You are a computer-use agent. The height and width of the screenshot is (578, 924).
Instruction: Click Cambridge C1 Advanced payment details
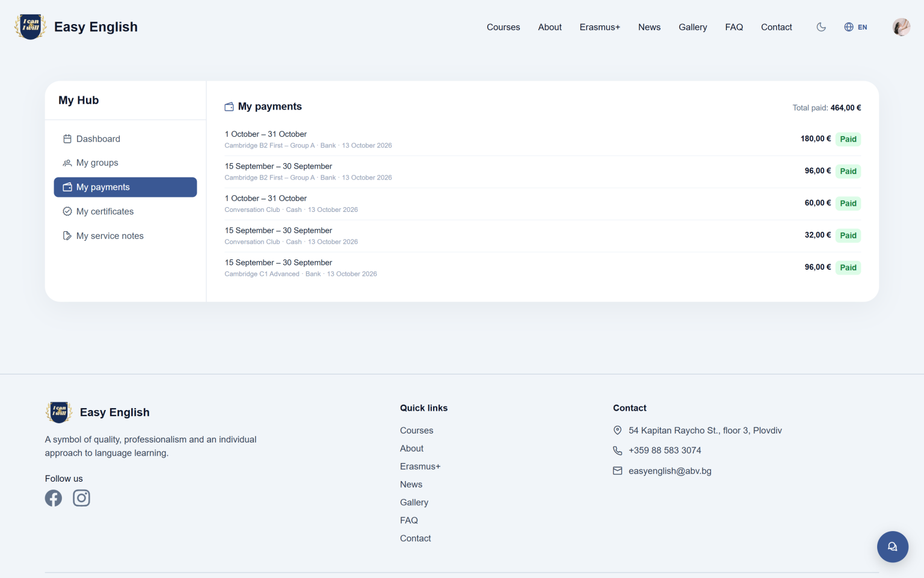(301, 274)
